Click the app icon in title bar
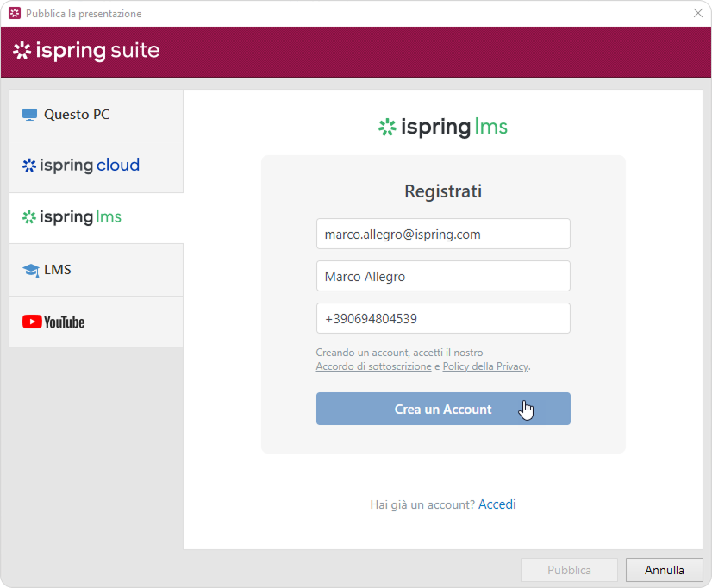 pyautogui.click(x=14, y=13)
